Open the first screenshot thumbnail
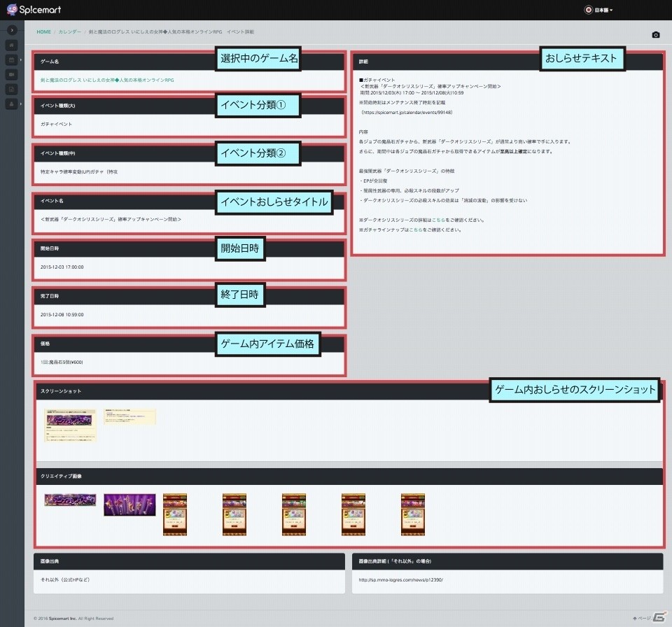 70,425
